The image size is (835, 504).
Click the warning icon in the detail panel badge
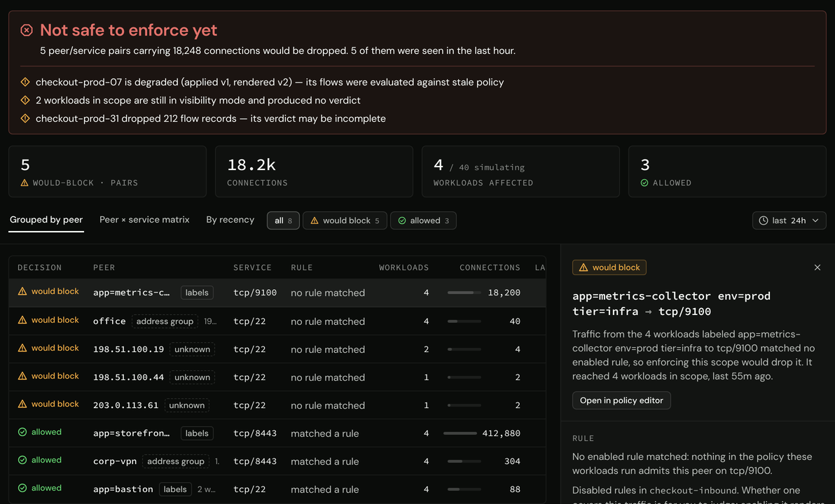tap(584, 267)
